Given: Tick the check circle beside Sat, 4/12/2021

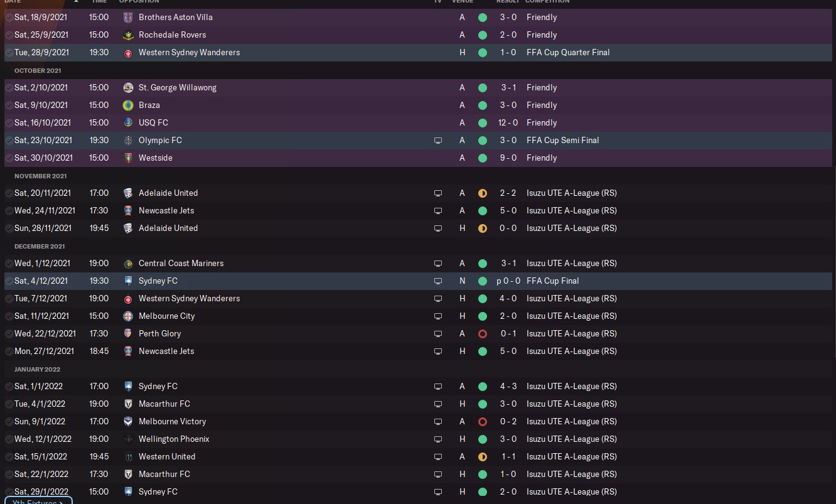Looking at the screenshot, I should [x=9, y=281].
